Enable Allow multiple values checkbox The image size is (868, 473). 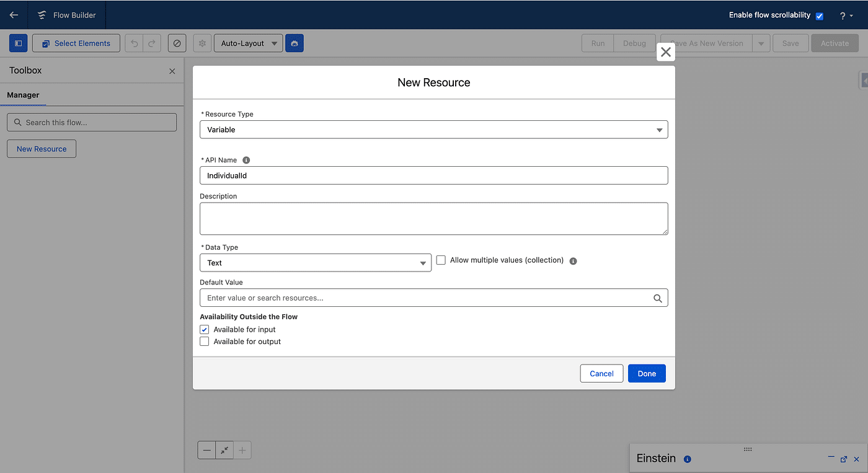coord(441,260)
